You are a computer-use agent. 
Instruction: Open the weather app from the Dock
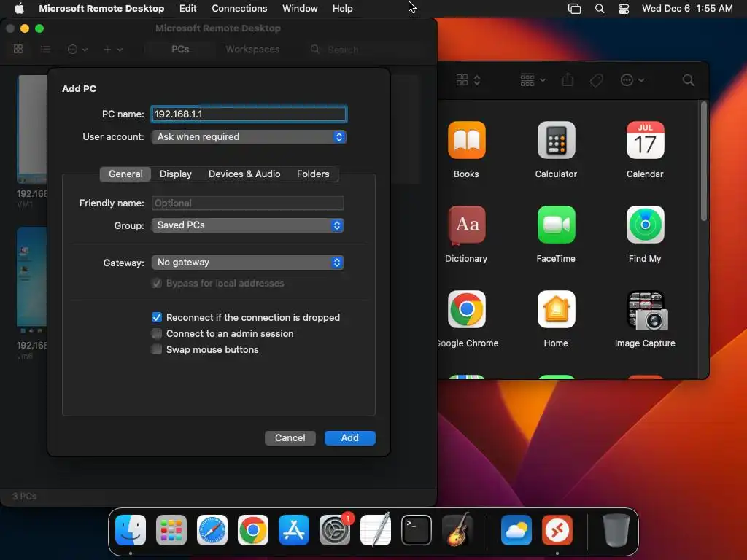pyautogui.click(x=516, y=529)
